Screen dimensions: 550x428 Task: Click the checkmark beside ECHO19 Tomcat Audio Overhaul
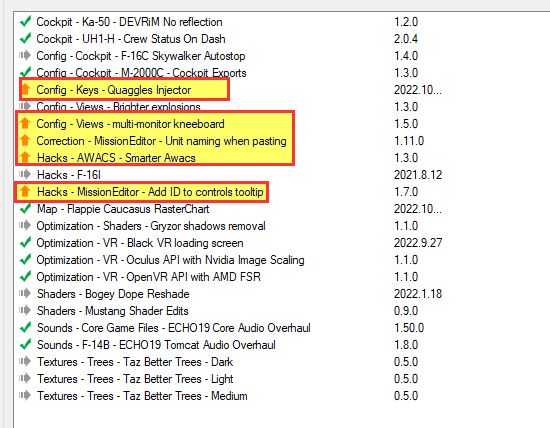point(25,345)
